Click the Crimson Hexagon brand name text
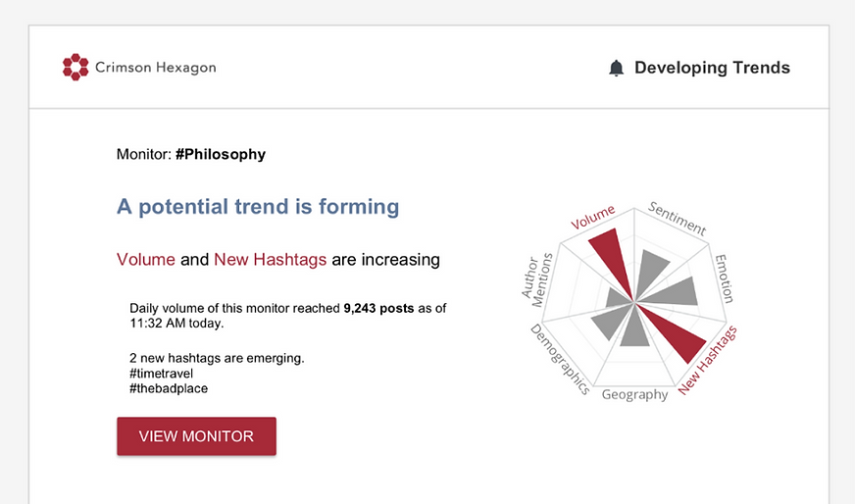This screenshot has width=855, height=504. point(155,68)
